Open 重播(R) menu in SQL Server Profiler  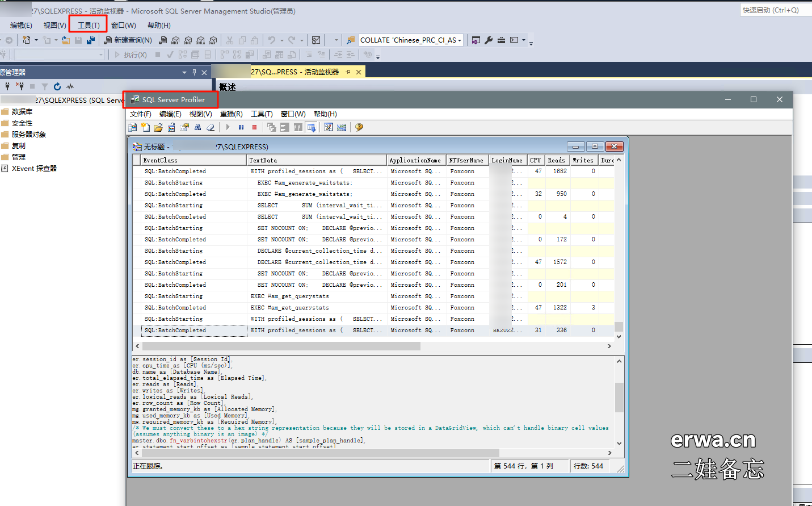pyautogui.click(x=232, y=114)
